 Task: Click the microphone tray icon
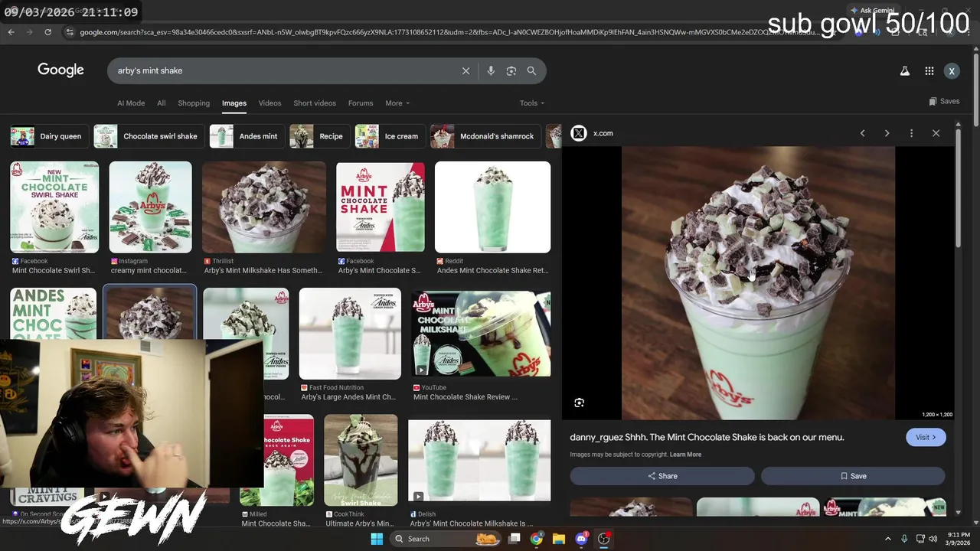click(904, 539)
